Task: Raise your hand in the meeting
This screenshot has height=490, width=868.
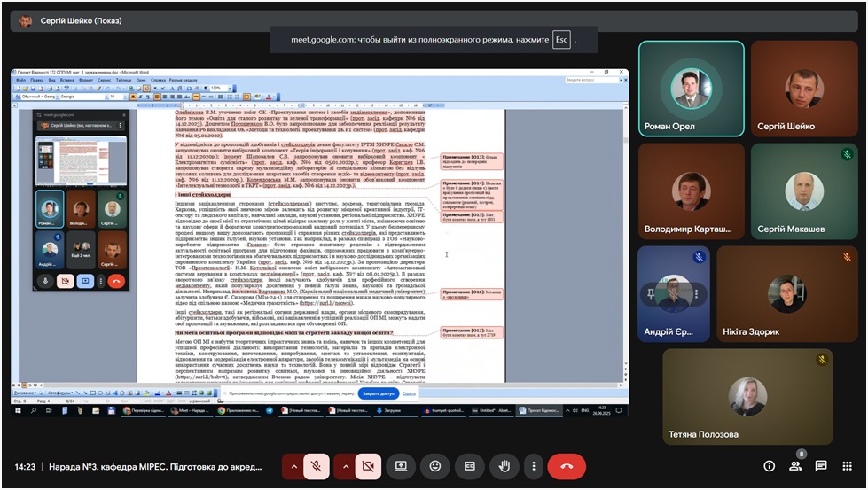Action: click(504, 466)
